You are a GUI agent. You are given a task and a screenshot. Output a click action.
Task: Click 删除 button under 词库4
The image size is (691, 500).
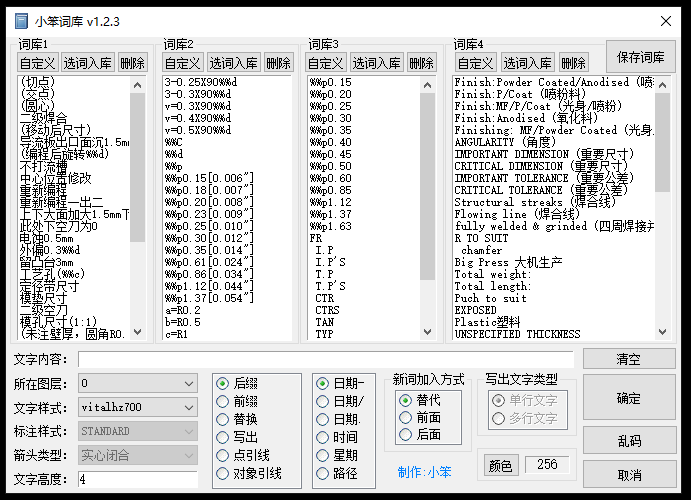click(573, 63)
